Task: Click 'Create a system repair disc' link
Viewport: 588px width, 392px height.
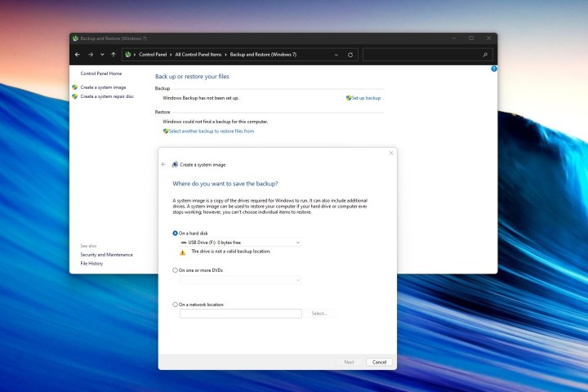Action: click(x=107, y=96)
